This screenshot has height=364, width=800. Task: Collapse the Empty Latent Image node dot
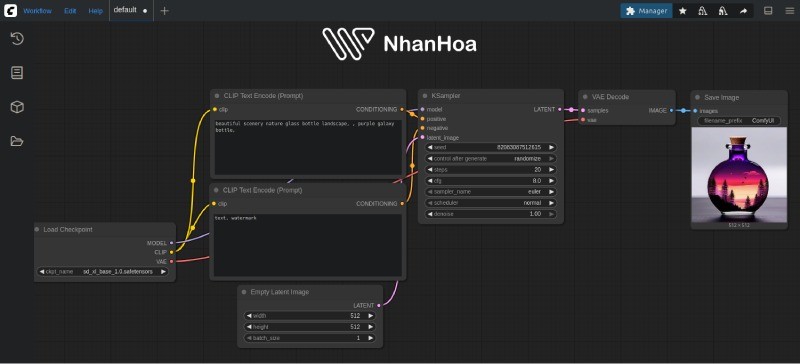pyautogui.click(x=244, y=292)
